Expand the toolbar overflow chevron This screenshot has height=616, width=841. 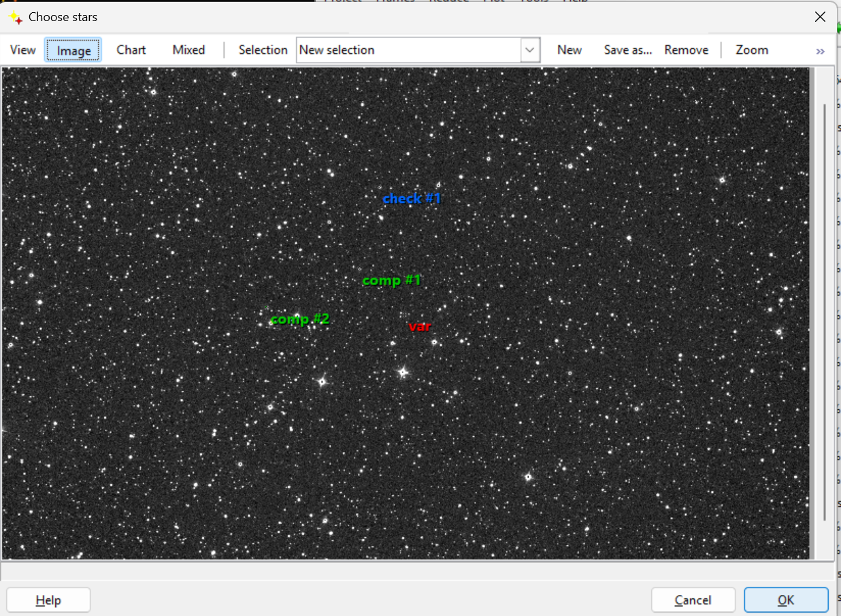pyautogui.click(x=820, y=51)
